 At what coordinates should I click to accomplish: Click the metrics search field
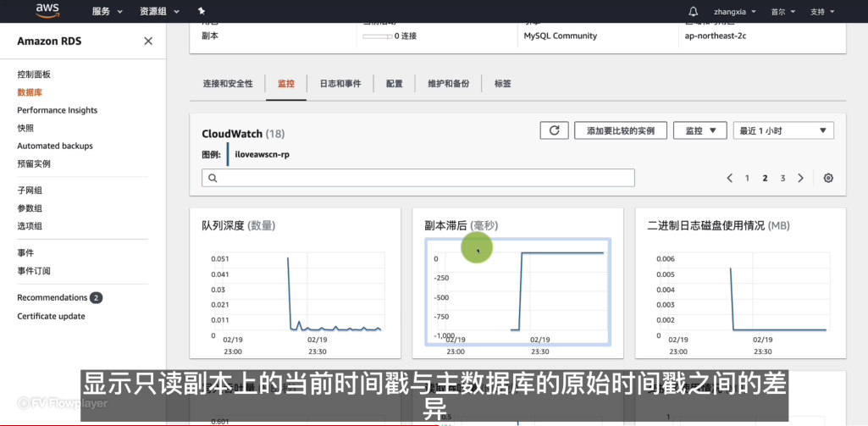[418, 178]
